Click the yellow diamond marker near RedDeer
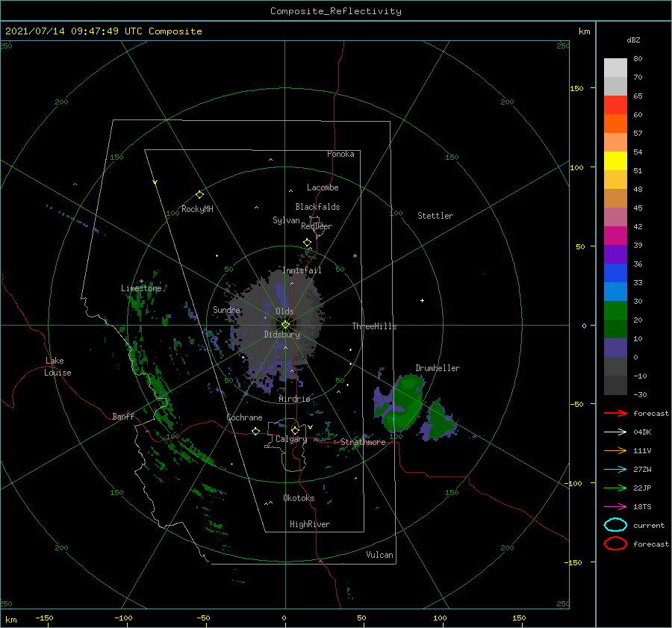The width and height of the screenshot is (672, 628). click(307, 243)
